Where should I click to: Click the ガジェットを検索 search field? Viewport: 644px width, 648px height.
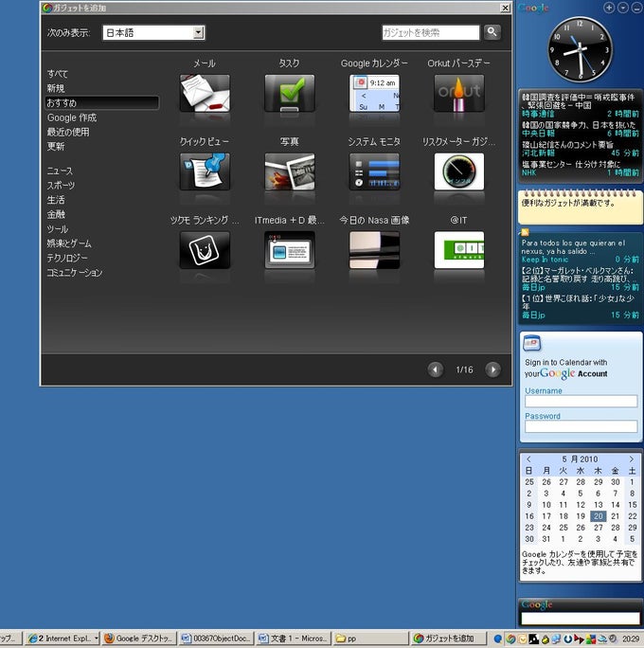[x=430, y=32]
